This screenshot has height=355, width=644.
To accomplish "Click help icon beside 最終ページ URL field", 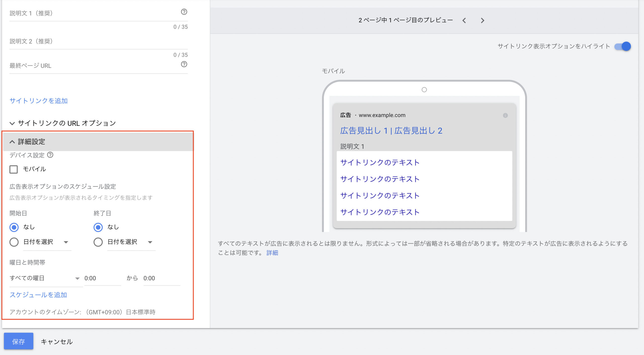I will tap(184, 64).
